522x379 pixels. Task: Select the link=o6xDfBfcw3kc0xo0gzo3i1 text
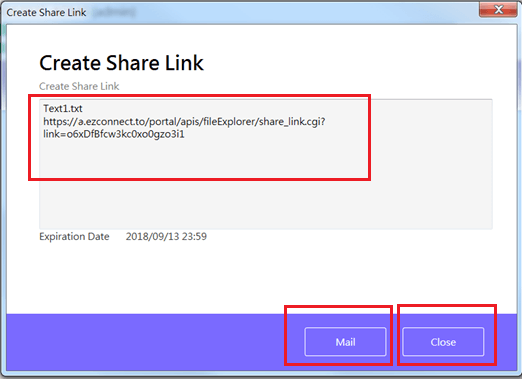coord(114,134)
